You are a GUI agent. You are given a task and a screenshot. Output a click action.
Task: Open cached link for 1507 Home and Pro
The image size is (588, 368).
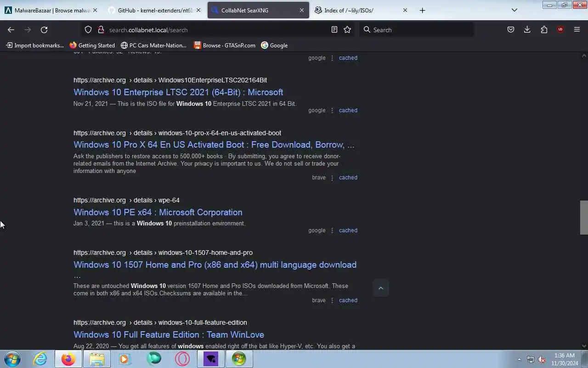[x=348, y=300]
